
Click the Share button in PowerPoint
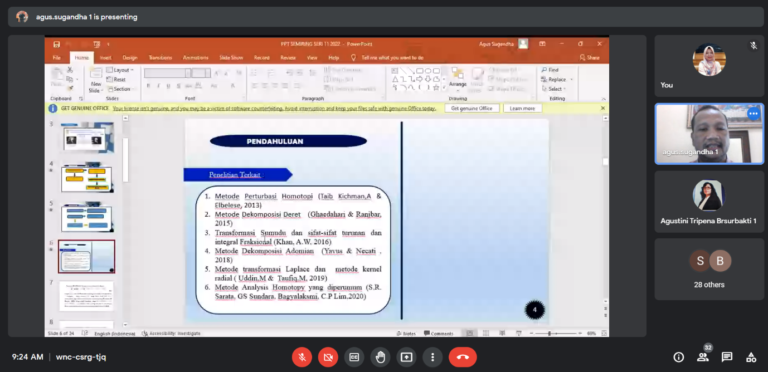coord(589,57)
